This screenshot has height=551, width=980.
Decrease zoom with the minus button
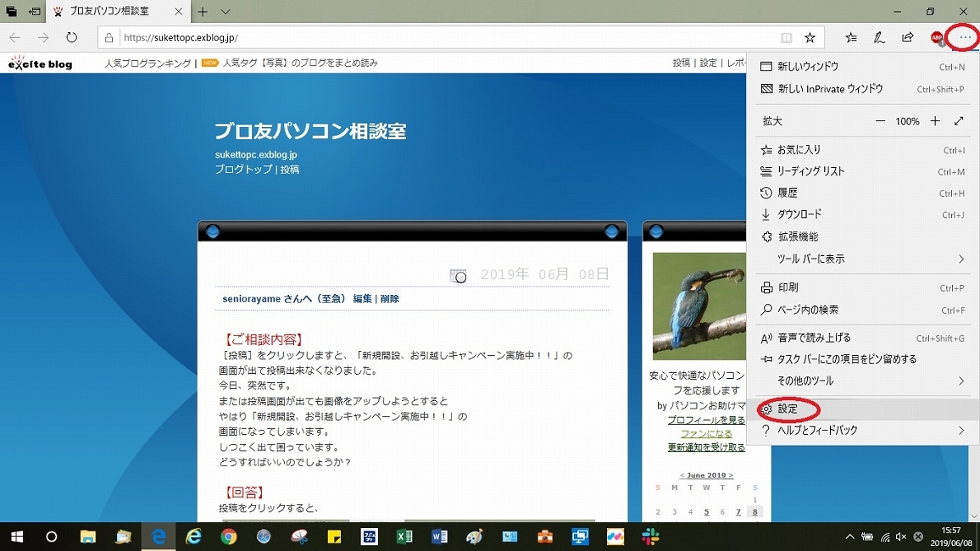tap(880, 121)
